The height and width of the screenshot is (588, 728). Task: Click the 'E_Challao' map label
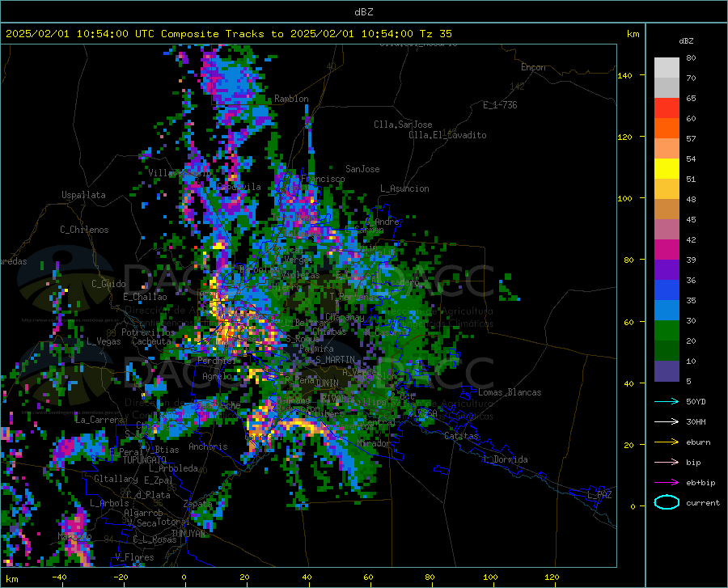point(145,297)
